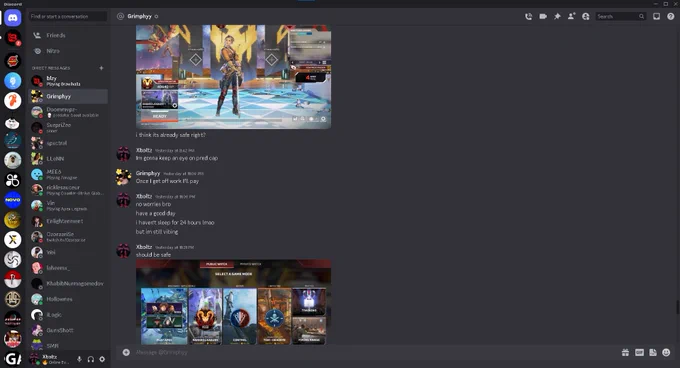Open DM with Hollownes
The image size is (680, 368).
[x=68, y=299]
